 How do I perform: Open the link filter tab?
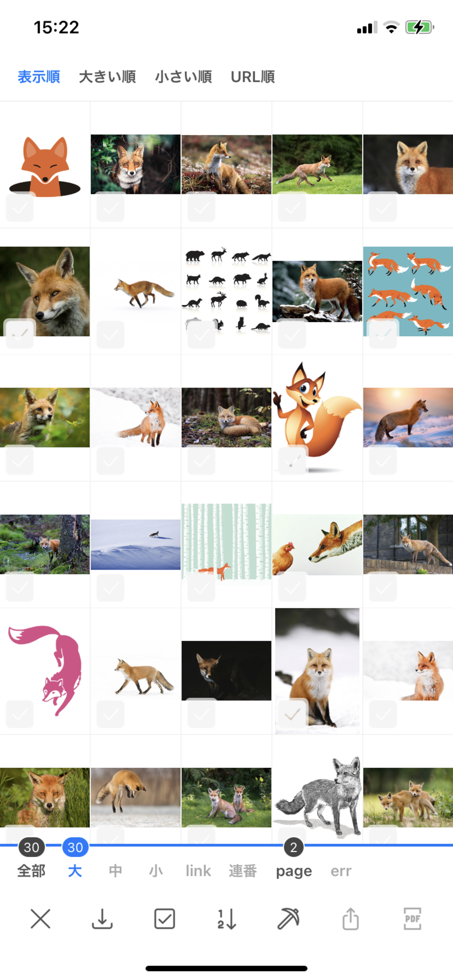coord(198,871)
